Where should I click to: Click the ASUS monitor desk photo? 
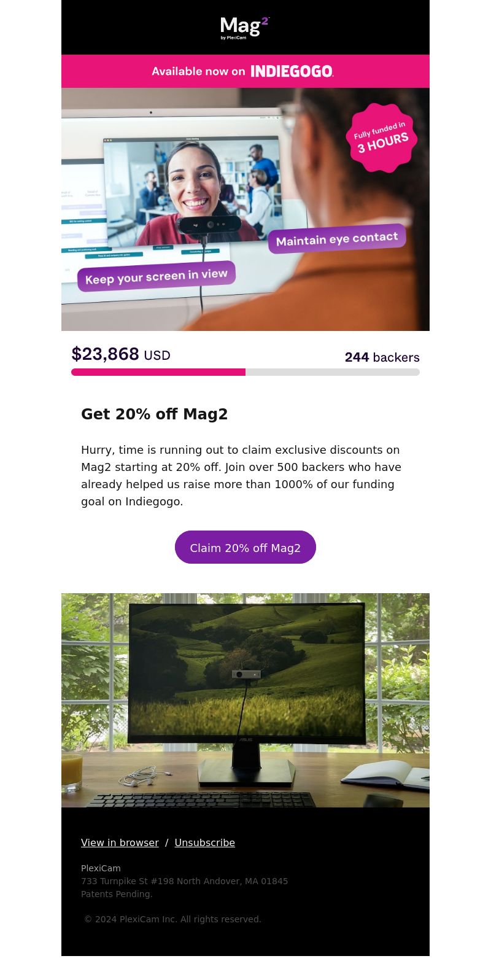click(x=245, y=700)
